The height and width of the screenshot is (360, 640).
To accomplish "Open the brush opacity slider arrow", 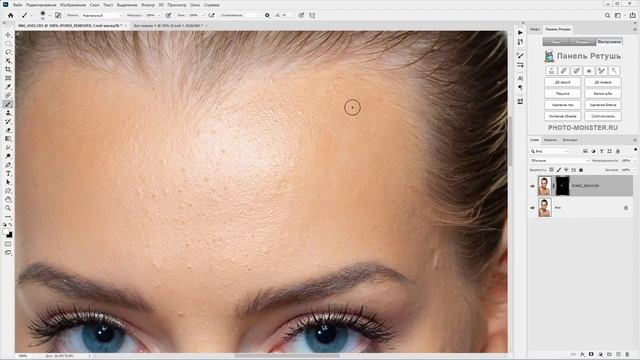I will tap(159, 15).
